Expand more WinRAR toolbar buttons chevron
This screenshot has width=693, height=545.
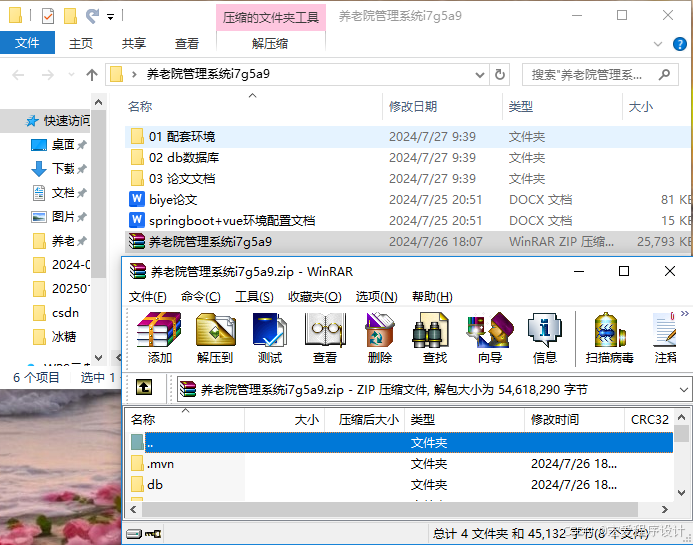[x=685, y=313]
